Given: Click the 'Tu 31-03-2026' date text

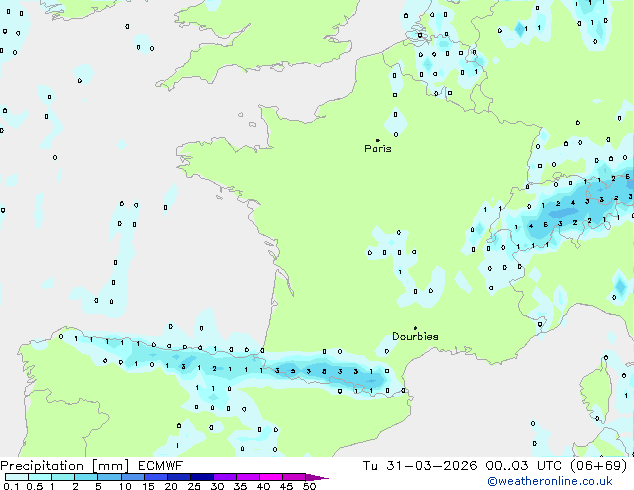Looking at the screenshot, I should (420, 466).
